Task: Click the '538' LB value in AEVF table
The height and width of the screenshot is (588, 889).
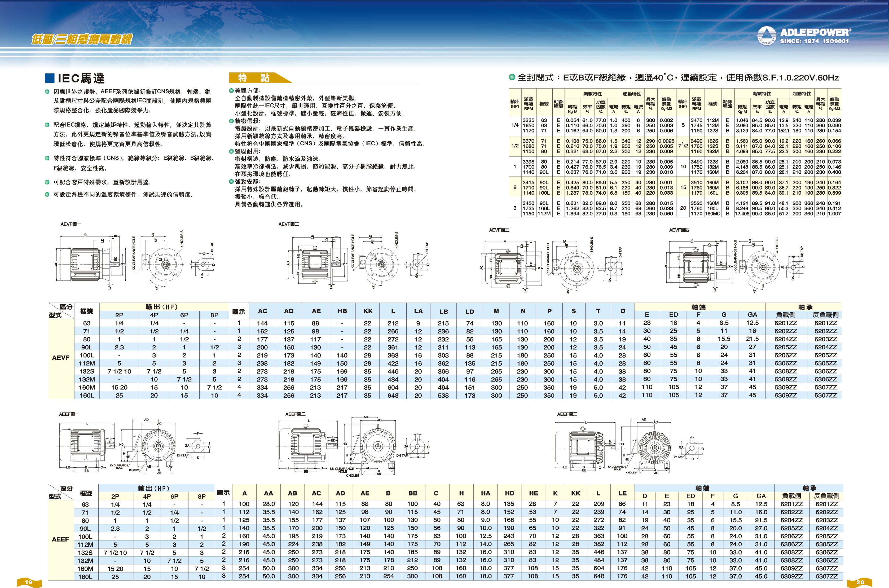Action: (443, 395)
